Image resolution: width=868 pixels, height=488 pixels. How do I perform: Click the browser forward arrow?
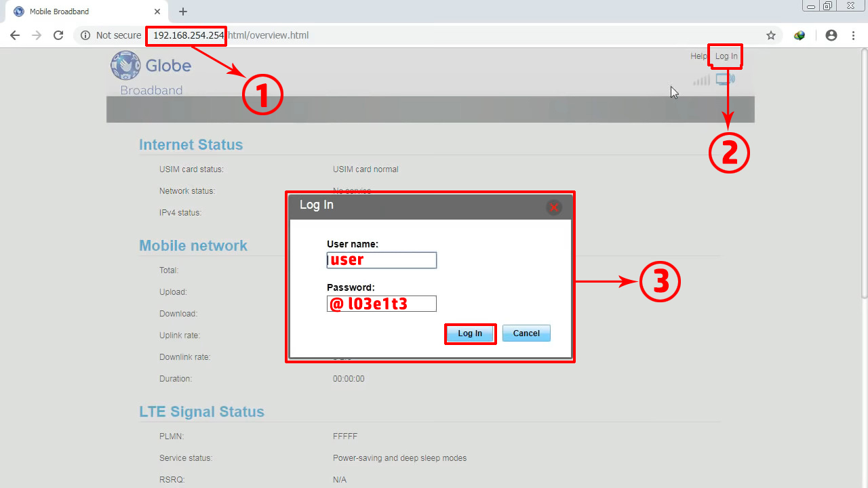(x=37, y=35)
